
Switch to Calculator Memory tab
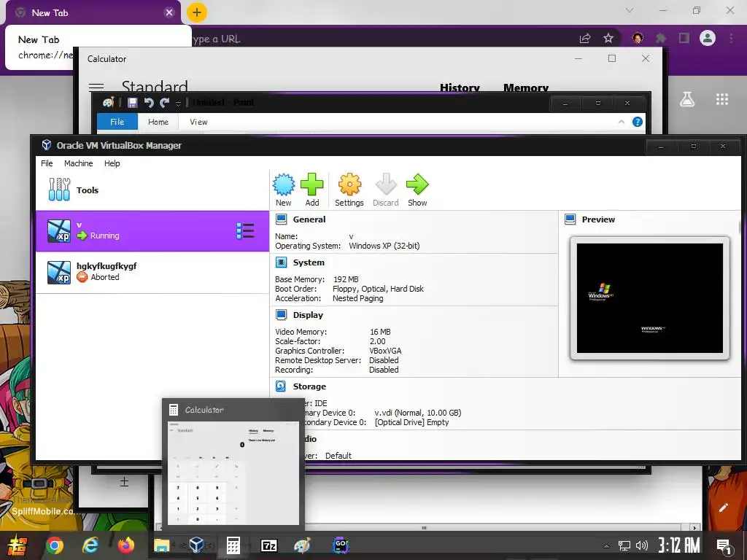(526, 87)
